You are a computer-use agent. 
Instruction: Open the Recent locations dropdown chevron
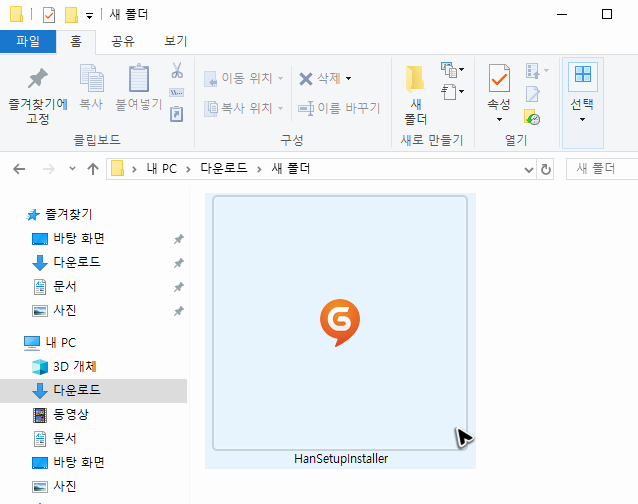point(72,168)
